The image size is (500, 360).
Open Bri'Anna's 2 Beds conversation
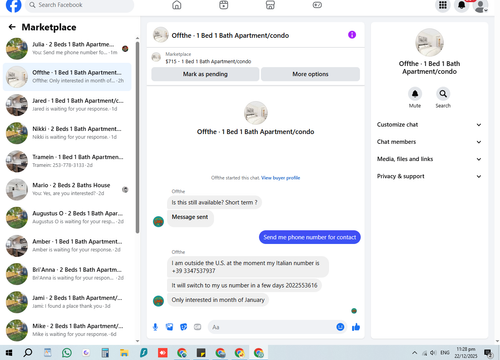pos(67,274)
